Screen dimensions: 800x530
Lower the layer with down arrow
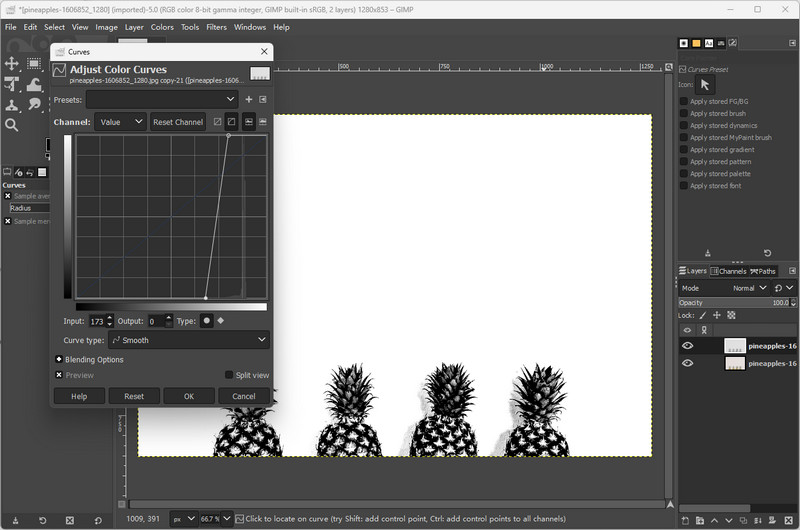pyautogui.click(x=729, y=521)
